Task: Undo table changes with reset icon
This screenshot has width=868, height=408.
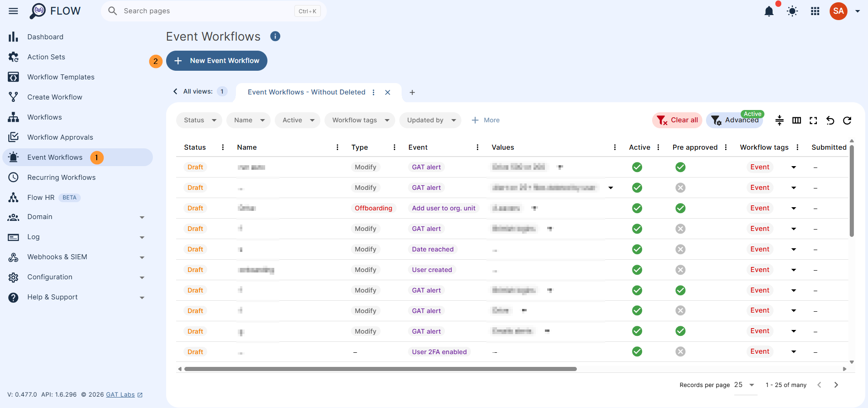Action: 830,120
